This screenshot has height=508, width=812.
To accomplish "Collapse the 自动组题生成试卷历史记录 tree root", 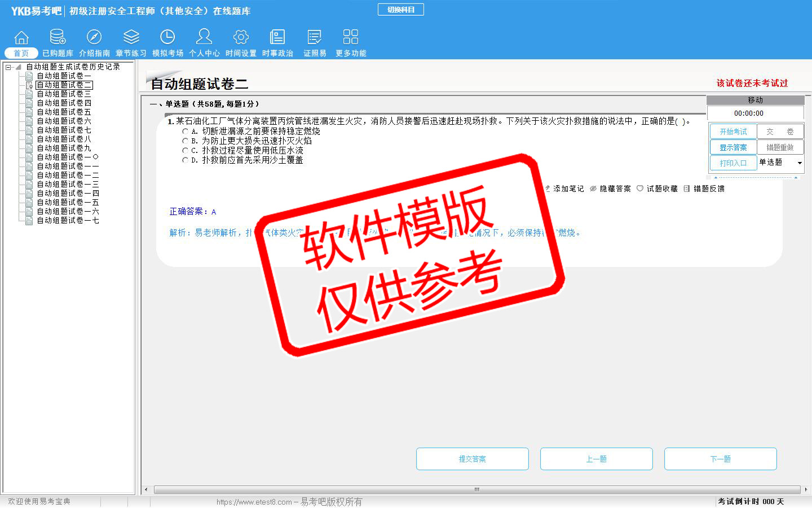I will point(8,67).
